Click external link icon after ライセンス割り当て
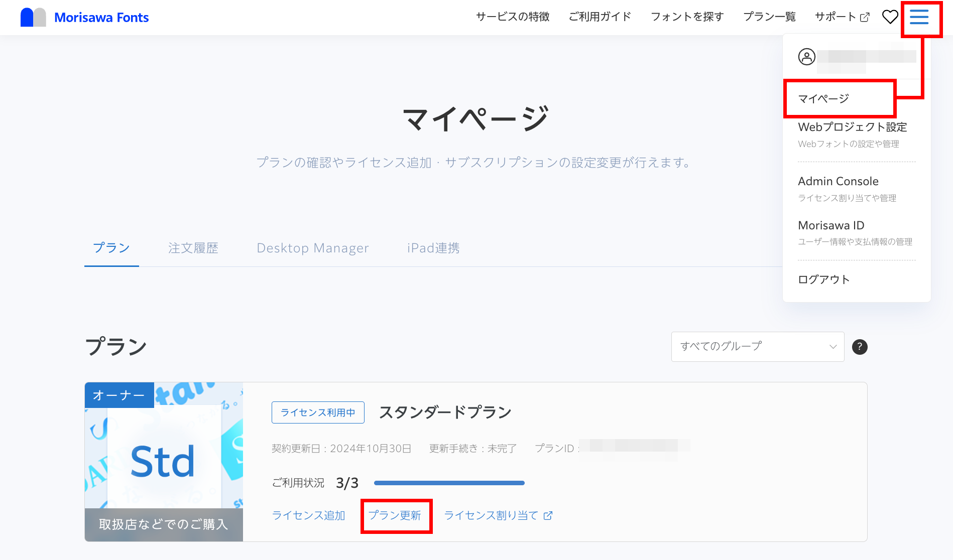 click(x=548, y=515)
